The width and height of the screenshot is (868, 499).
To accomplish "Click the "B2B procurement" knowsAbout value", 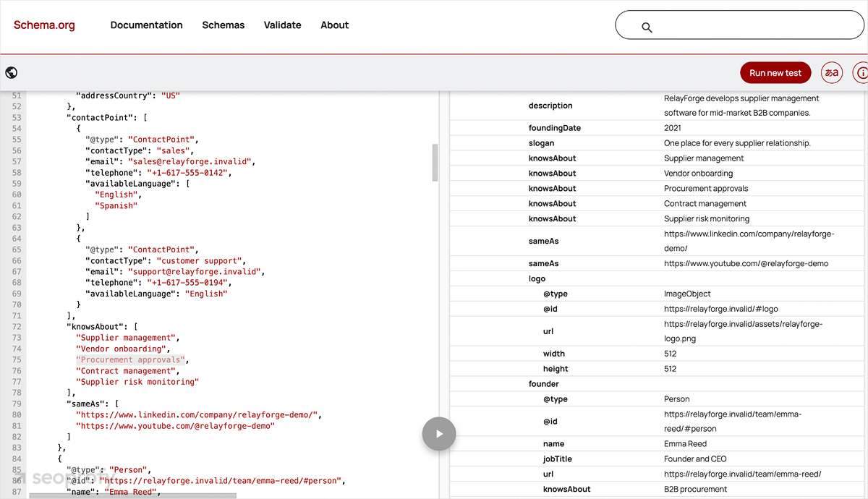I will coord(695,490).
